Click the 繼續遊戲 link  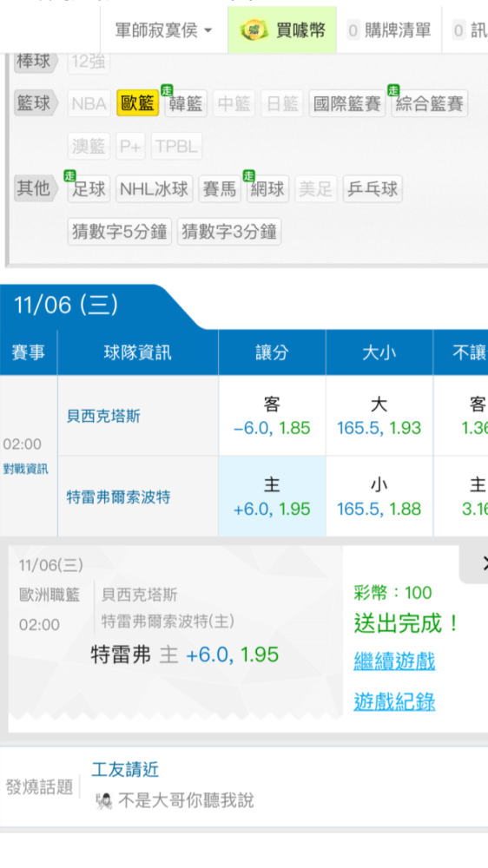pyautogui.click(x=394, y=661)
